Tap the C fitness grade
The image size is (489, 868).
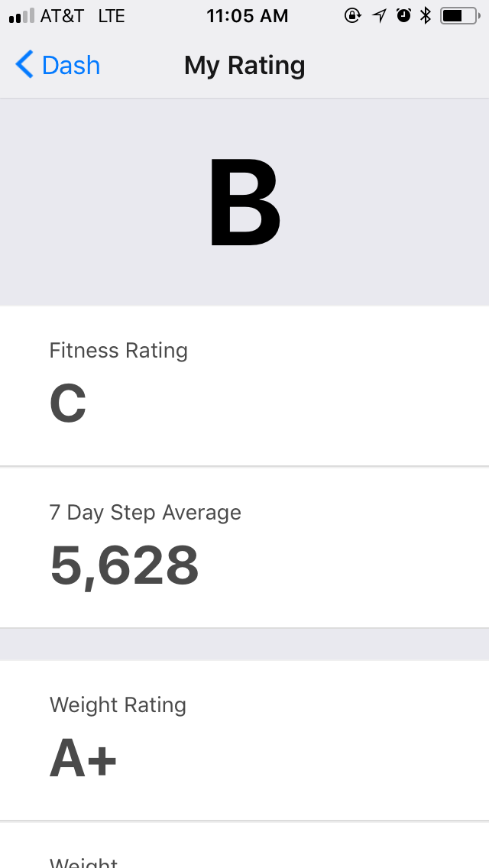coord(68,403)
